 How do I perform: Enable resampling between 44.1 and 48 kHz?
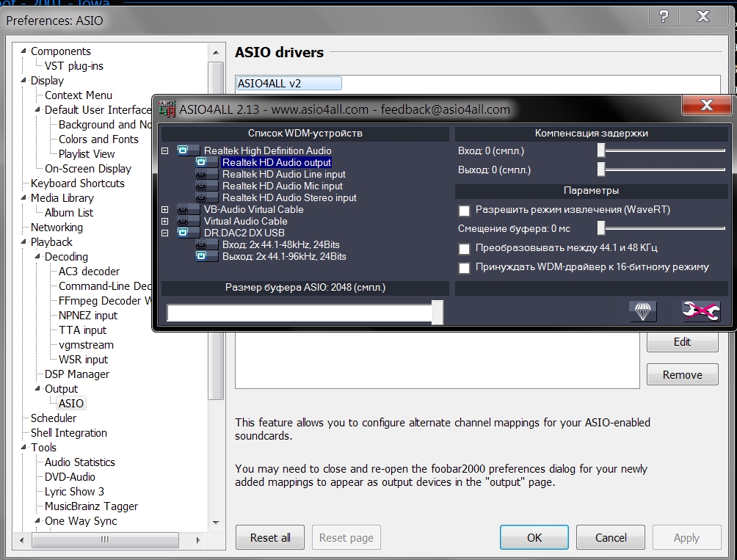(x=464, y=249)
